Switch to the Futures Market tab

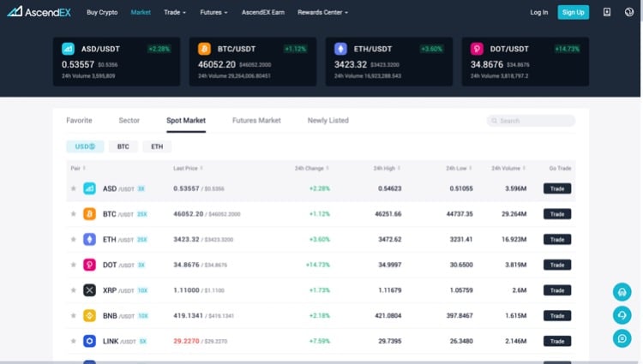[x=256, y=121]
